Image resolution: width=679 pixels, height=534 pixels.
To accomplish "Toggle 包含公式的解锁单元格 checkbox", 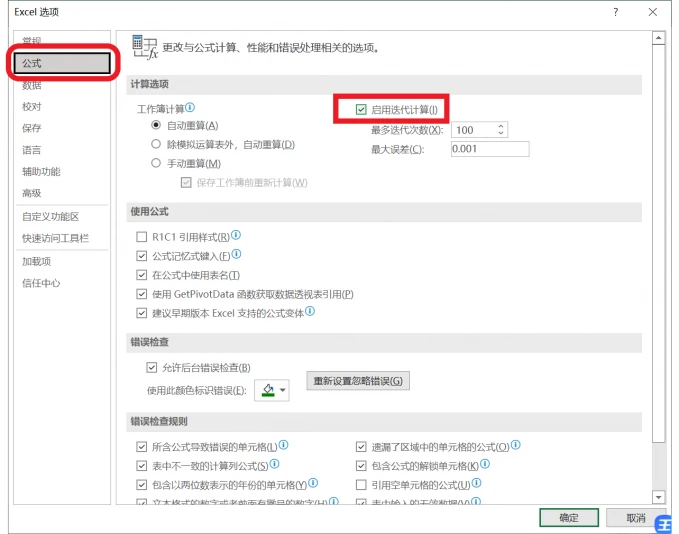I will pyautogui.click(x=361, y=466).
